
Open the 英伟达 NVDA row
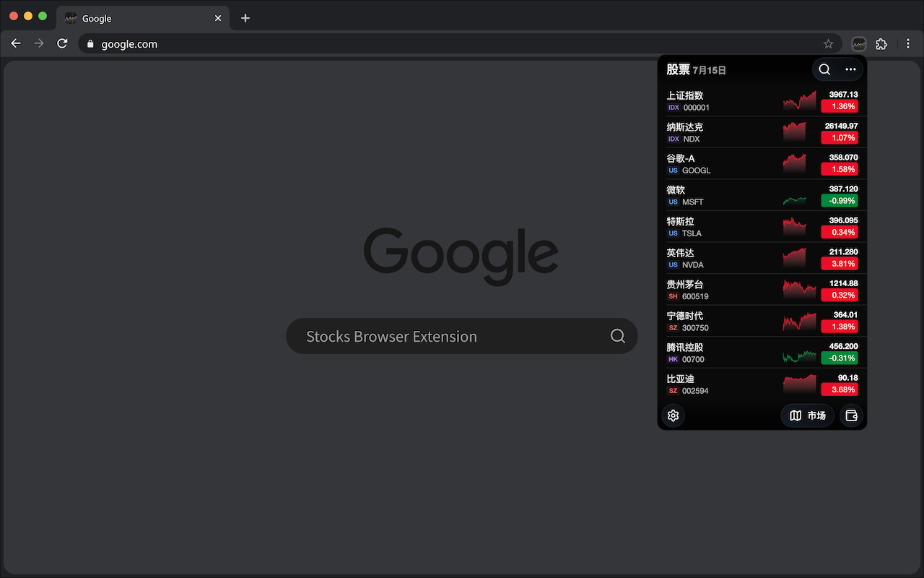pos(762,258)
